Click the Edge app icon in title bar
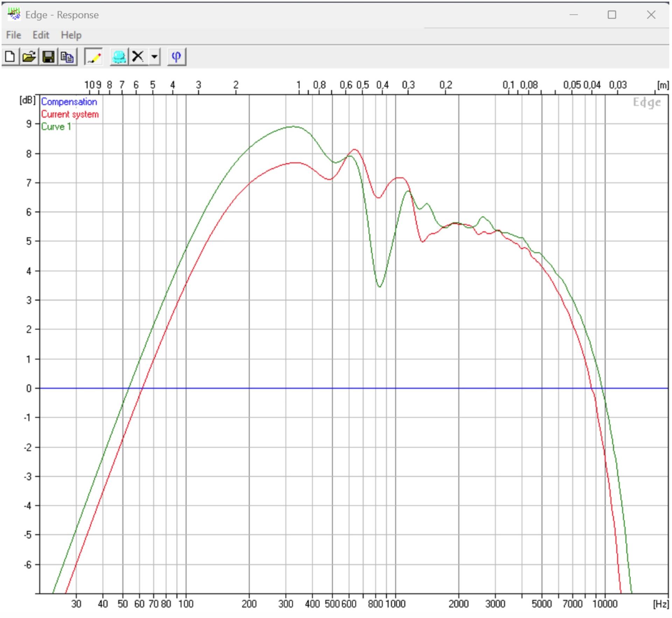Screen dimensions: 672x618 tap(14, 14)
